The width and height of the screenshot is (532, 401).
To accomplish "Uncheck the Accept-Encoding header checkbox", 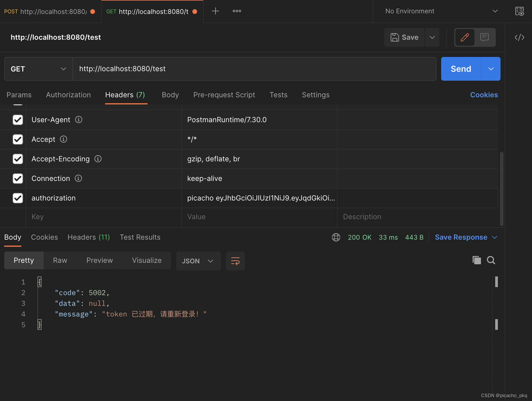I will 18,159.
